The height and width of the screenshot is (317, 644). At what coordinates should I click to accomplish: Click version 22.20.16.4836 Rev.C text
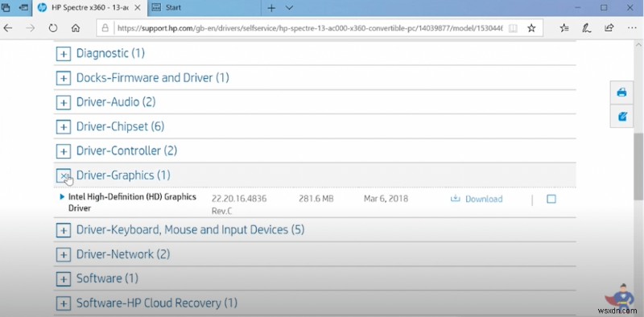(x=239, y=204)
